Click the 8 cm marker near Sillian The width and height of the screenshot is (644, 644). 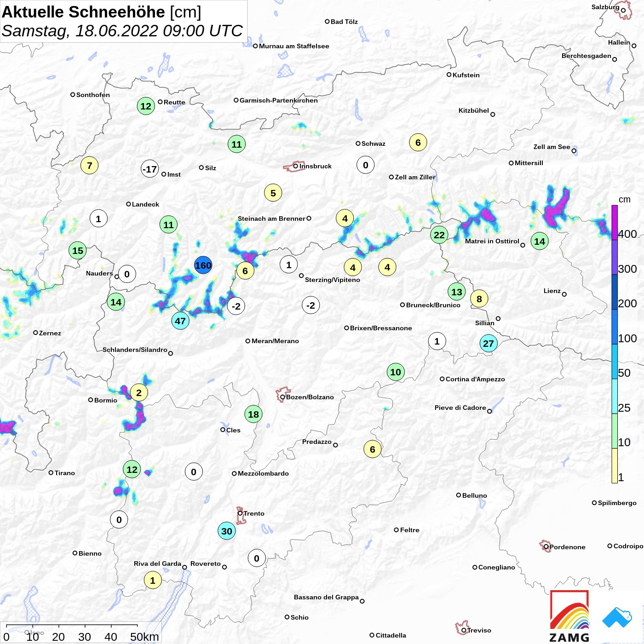coord(479,299)
